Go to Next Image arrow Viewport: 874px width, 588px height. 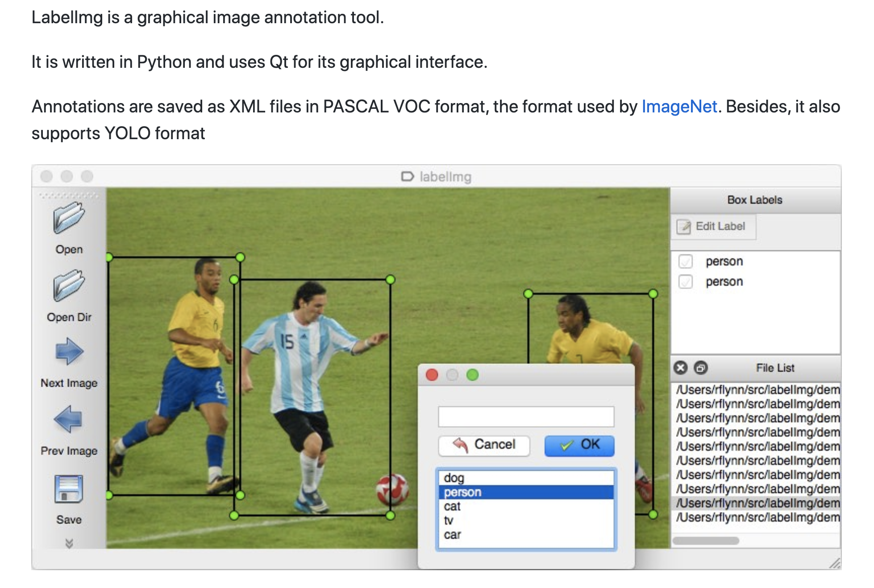[69, 352]
